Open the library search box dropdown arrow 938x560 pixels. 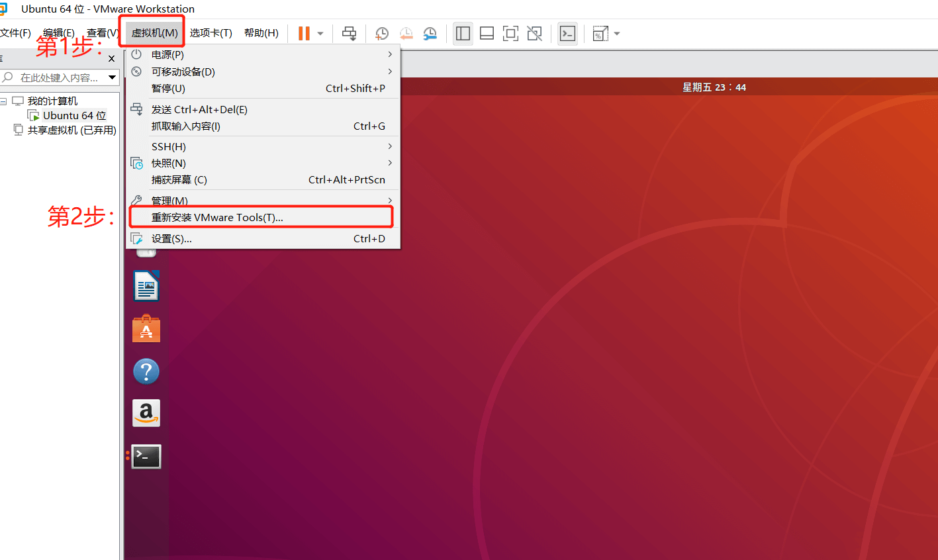point(113,77)
